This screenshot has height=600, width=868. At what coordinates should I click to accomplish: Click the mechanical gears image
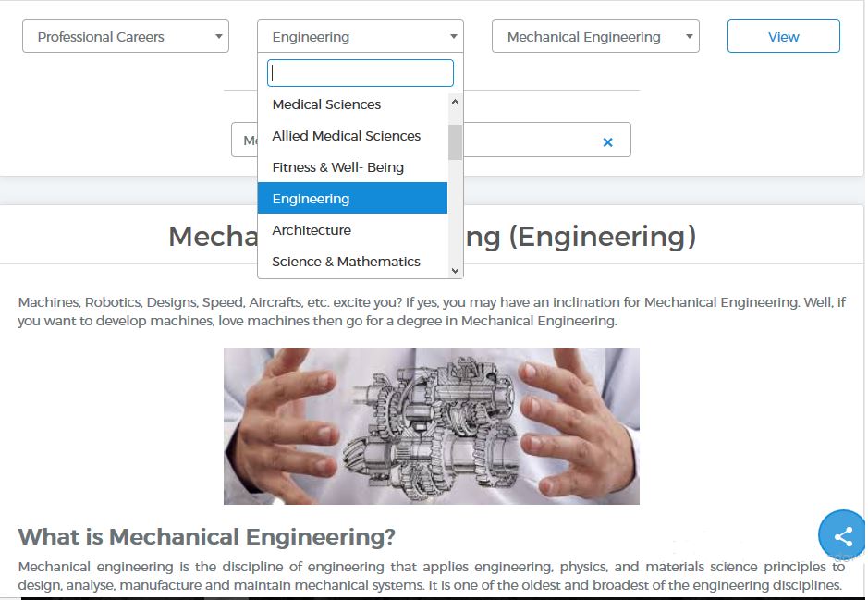(x=431, y=425)
